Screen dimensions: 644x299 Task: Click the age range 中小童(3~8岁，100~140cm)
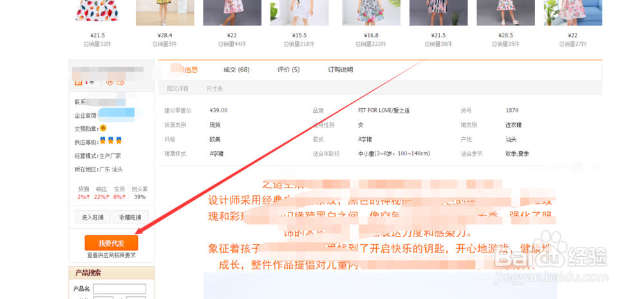[x=394, y=153]
